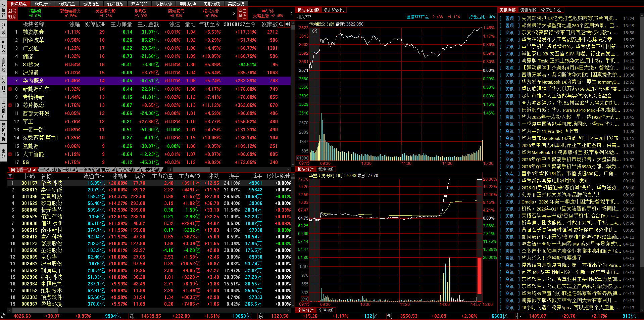This screenshot has width=644, height=320.
Task: Sort sector list by 涨停数 column
Action: coord(95,24)
